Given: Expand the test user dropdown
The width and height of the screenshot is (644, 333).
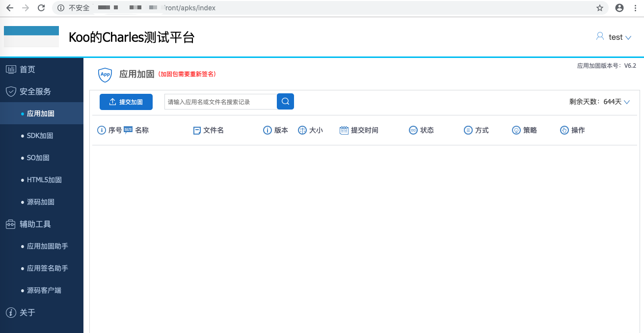Looking at the screenshot, I should [628, 37].
